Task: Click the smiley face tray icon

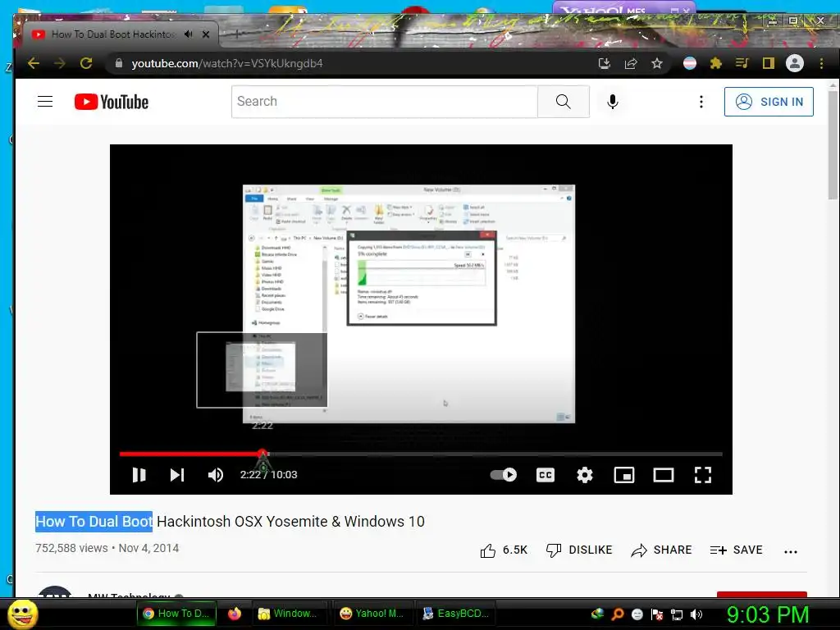Action: [637, 614]
